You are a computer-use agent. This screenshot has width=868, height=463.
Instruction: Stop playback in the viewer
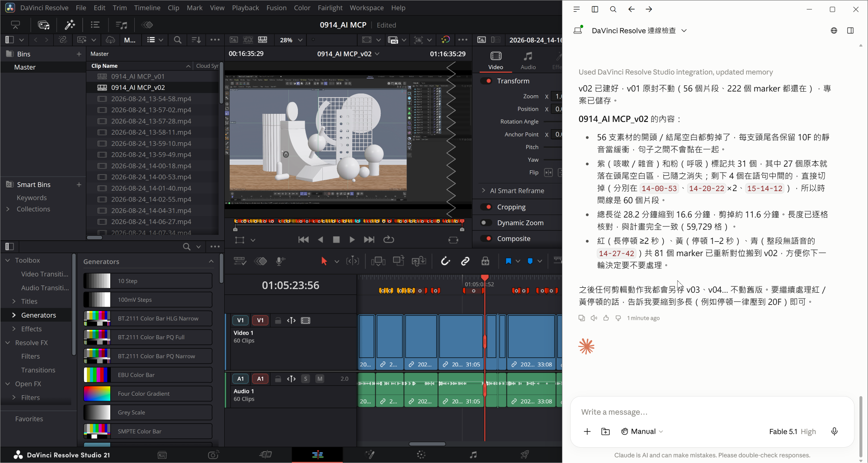pos(336,240)
